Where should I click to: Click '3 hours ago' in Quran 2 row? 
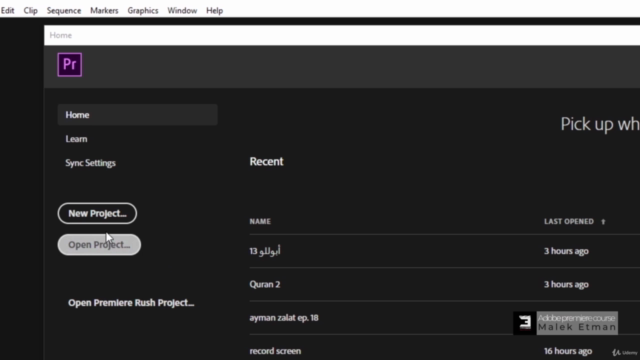coord(566,284)
